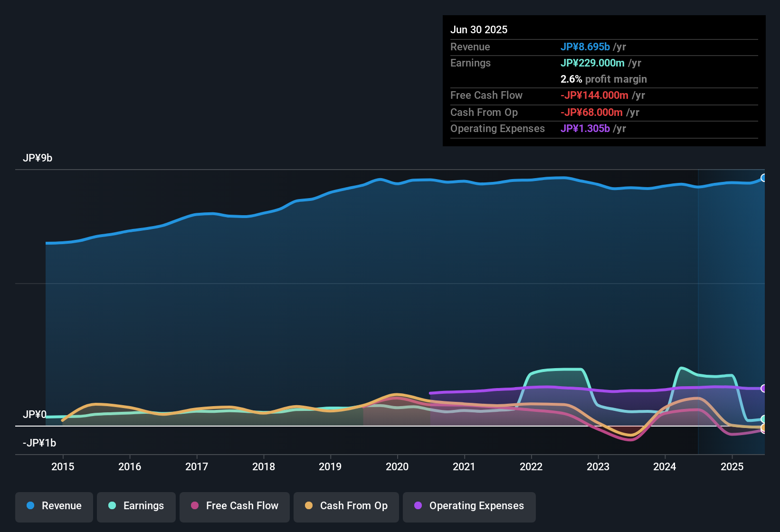The image size is (780, 532).
Task: Click the pink Free Cash Flow dot
Action: (x=195, y=505)
